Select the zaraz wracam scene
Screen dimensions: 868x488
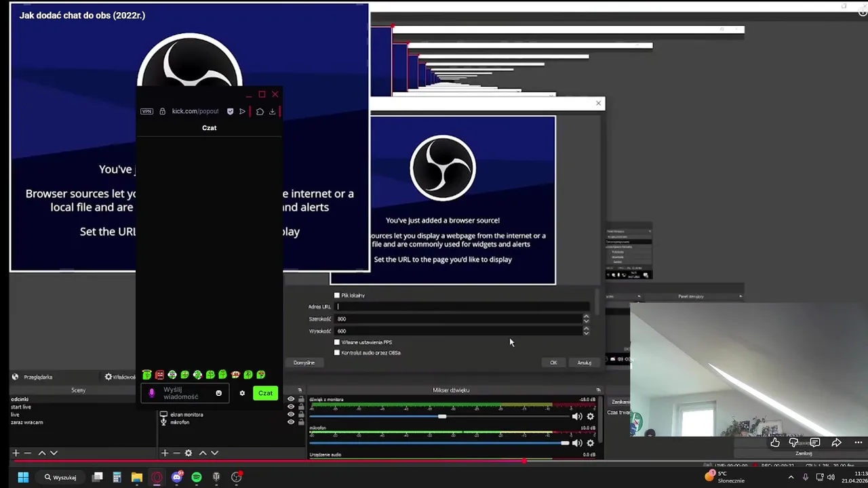27,422
